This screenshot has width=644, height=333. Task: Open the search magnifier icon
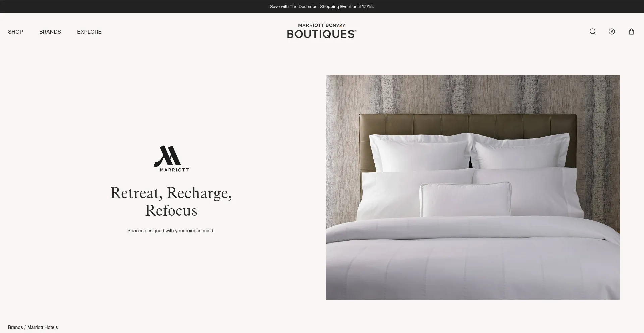(593, 32)
